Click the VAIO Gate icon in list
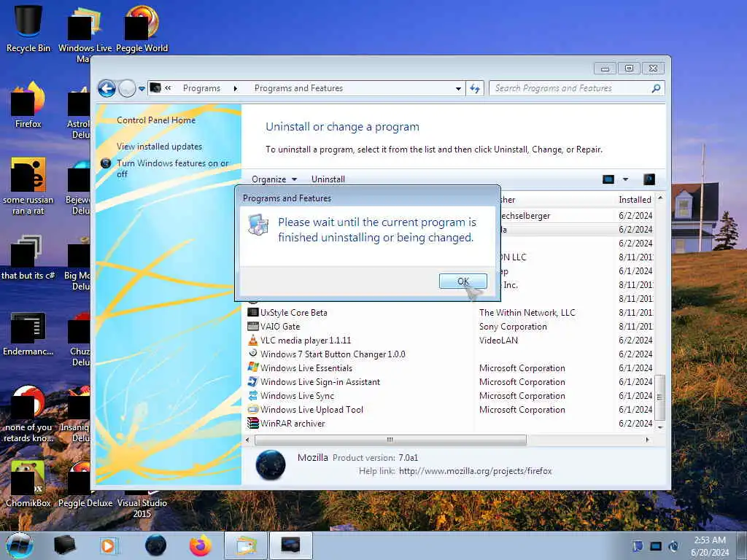The height and width of the screenshot is (560, 747). click(253, 326)
